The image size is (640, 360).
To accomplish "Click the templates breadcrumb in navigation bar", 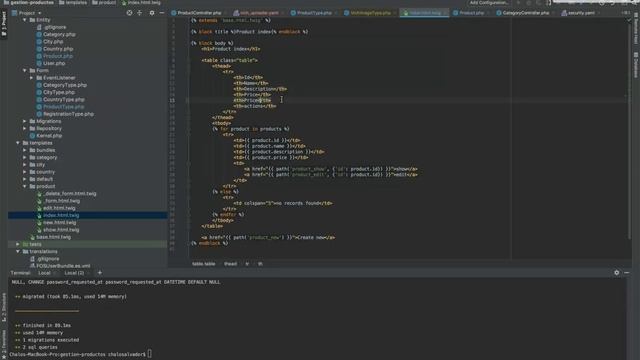I will [x=76, y=3].
